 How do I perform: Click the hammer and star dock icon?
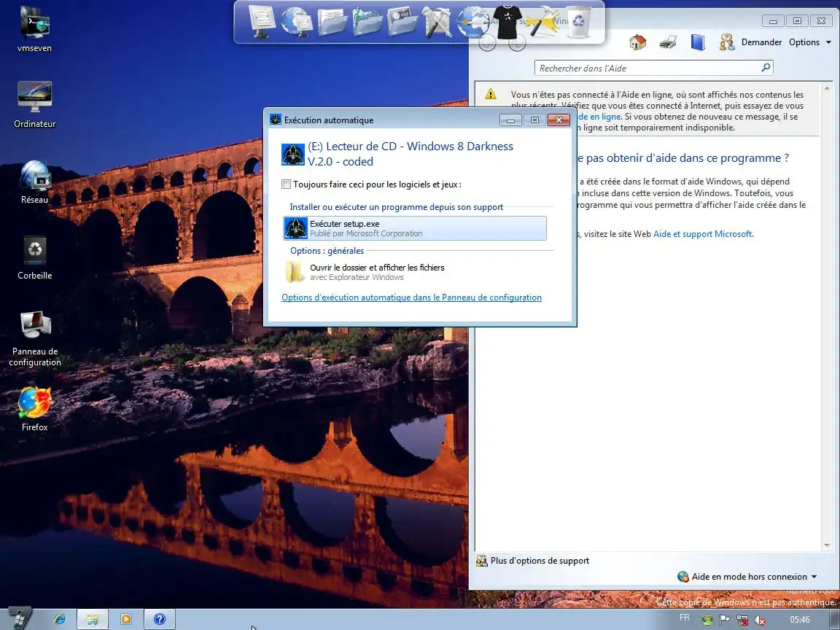pos(542,21)
